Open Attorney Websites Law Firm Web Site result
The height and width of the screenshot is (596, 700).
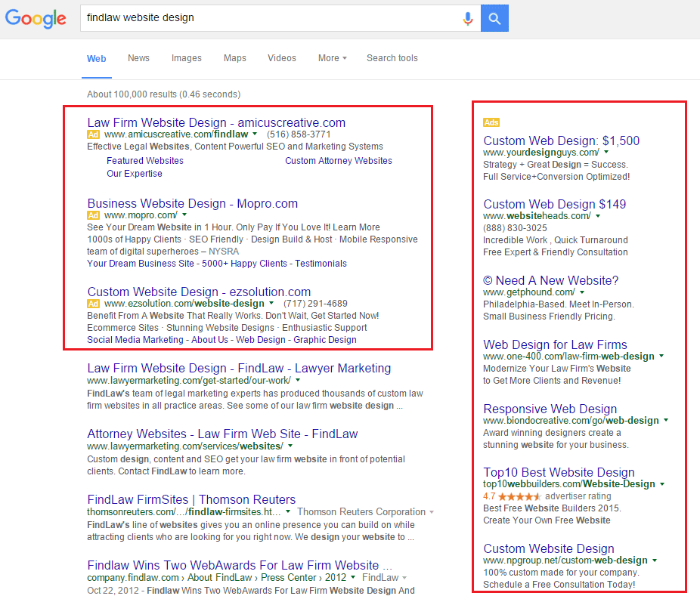[x=222, y=434]
